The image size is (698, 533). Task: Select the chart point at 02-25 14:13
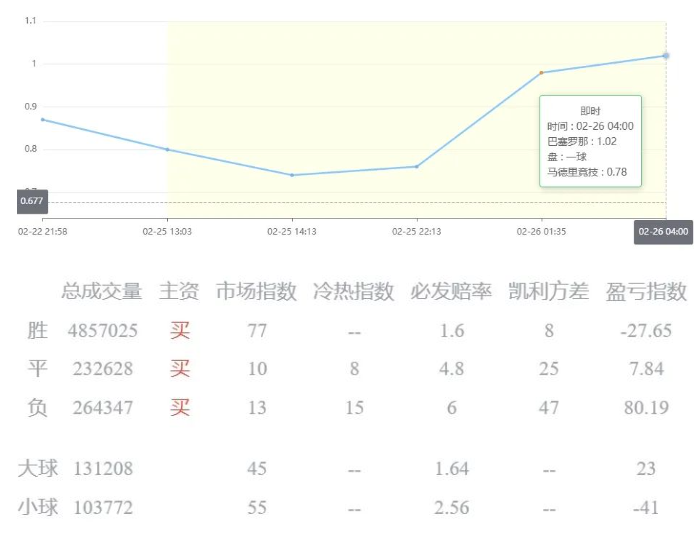pyautogui.click(x=292, y=175)
